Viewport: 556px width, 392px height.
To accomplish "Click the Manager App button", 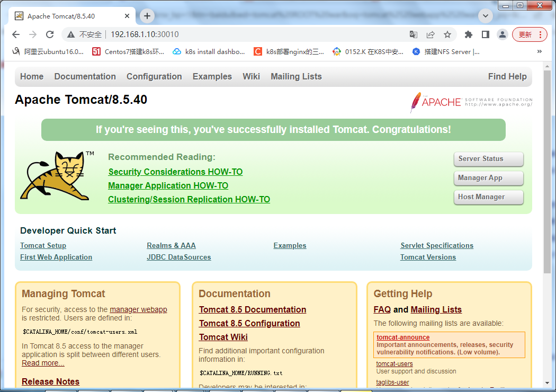I will click(489, 178).
